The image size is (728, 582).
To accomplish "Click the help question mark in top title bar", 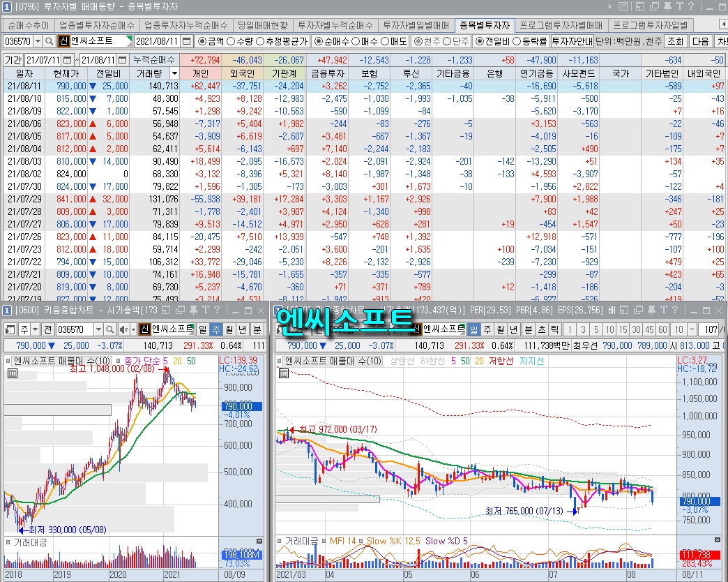I will 691,6.
